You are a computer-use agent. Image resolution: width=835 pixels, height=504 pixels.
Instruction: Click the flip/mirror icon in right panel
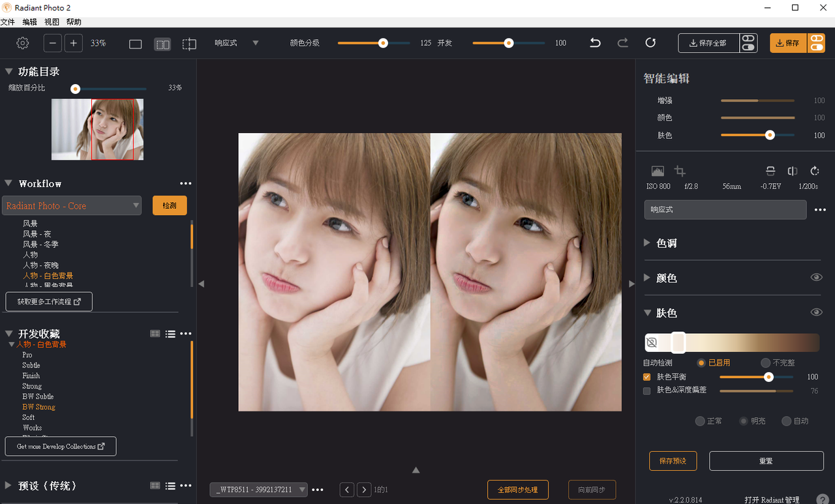coord(793,171)
